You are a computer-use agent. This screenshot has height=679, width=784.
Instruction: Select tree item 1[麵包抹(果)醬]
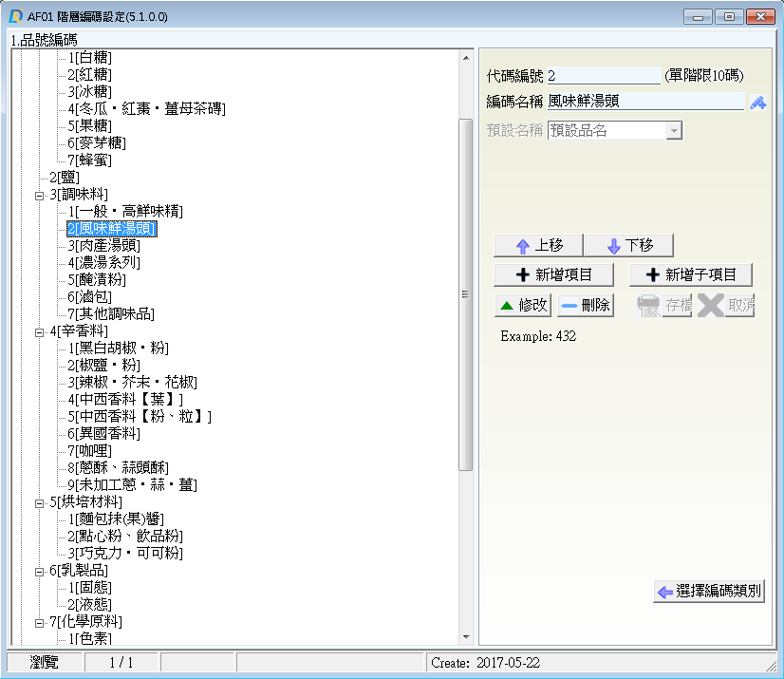(x=116, y=519)
